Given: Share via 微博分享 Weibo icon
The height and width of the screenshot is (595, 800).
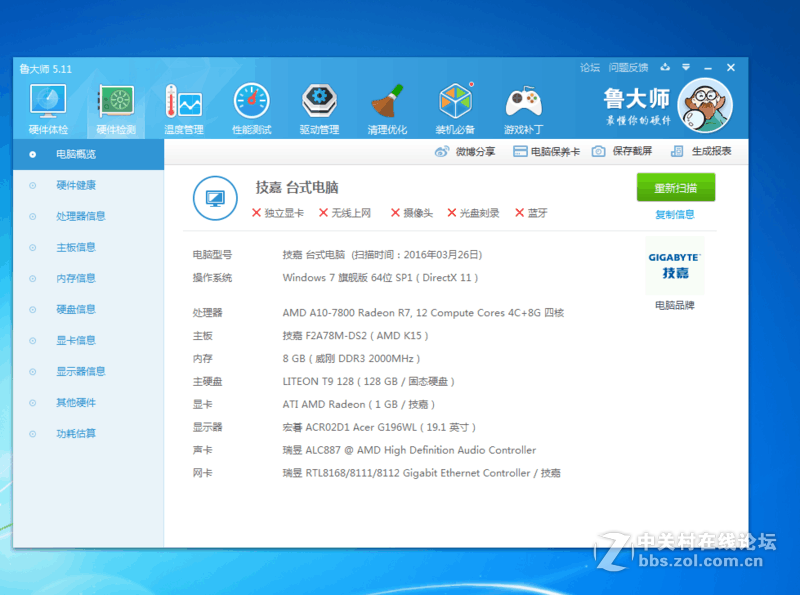Looking at the screenshot, I should [442, 152].
